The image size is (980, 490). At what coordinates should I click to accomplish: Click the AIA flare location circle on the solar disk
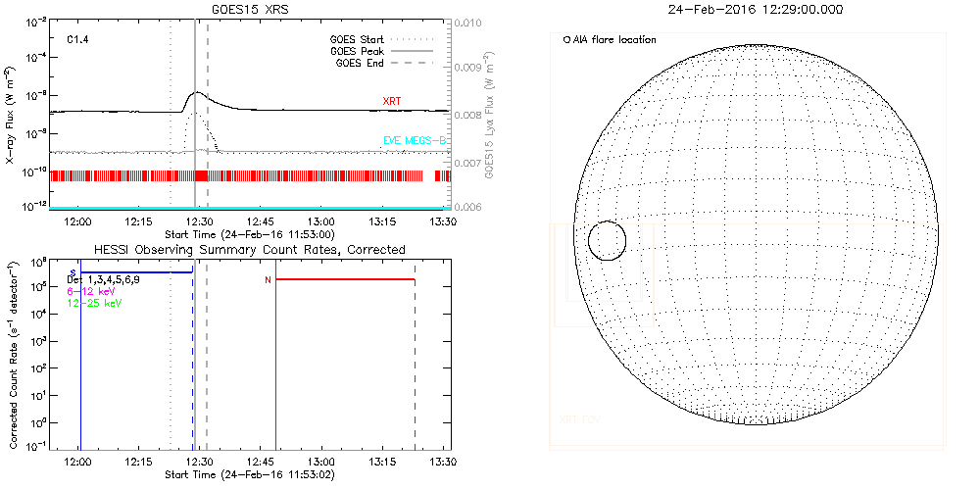click(608, 240)
